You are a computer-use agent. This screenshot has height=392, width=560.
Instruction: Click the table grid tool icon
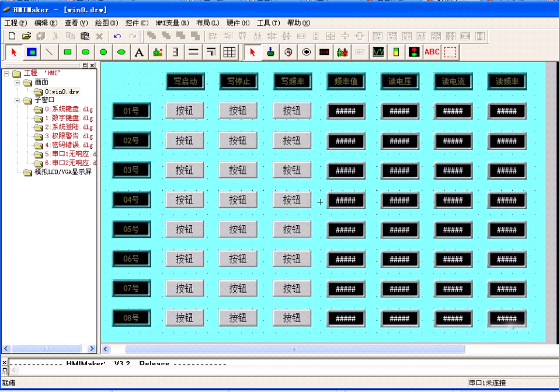coord(229,52)
